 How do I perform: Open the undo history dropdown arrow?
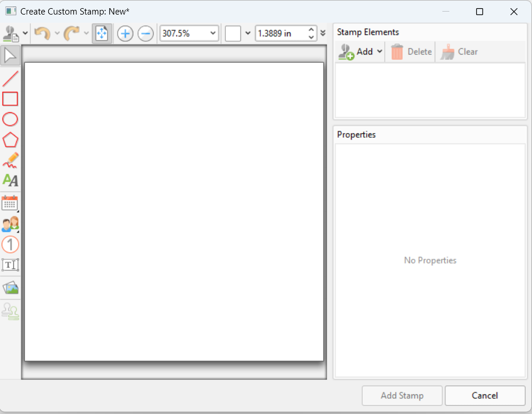[x=57, y=34]
